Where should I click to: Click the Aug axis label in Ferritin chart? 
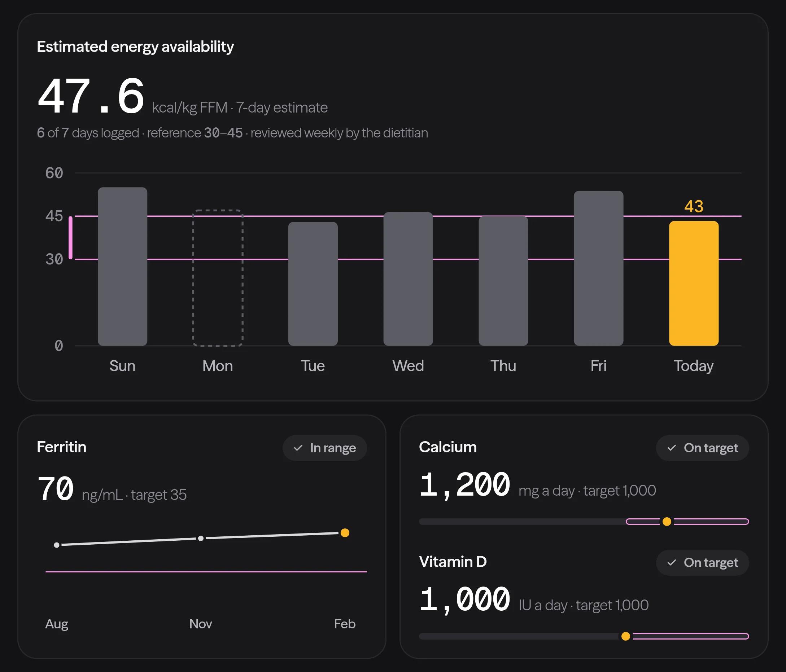tap(57, 625)
